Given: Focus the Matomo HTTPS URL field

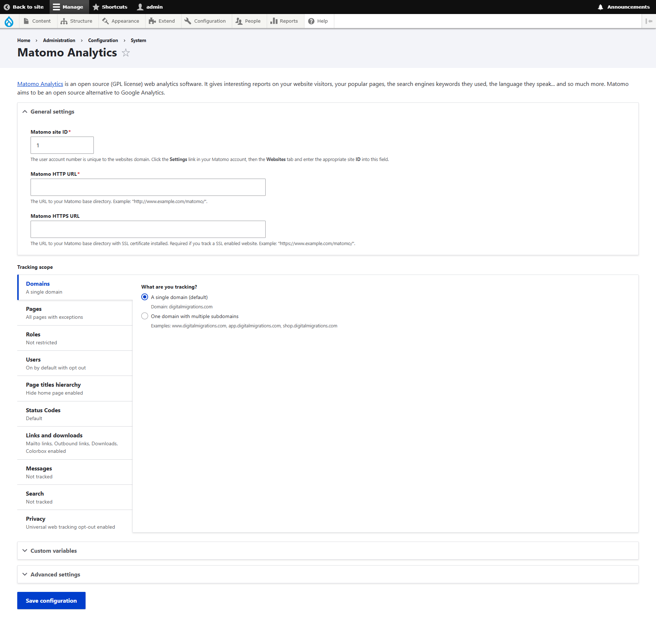Looking at the screenshot, I should [148, 229].
